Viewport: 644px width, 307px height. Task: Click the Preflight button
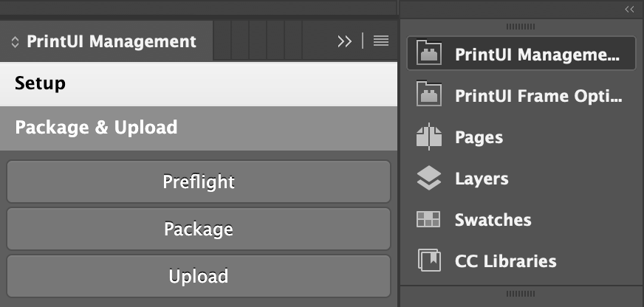[199, 182]
